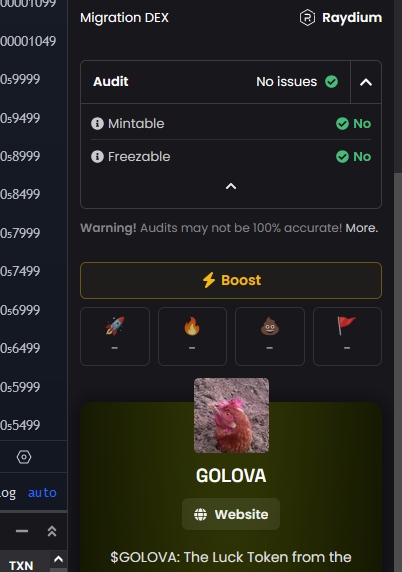Open the More link in audit warning

coord(362,228)
